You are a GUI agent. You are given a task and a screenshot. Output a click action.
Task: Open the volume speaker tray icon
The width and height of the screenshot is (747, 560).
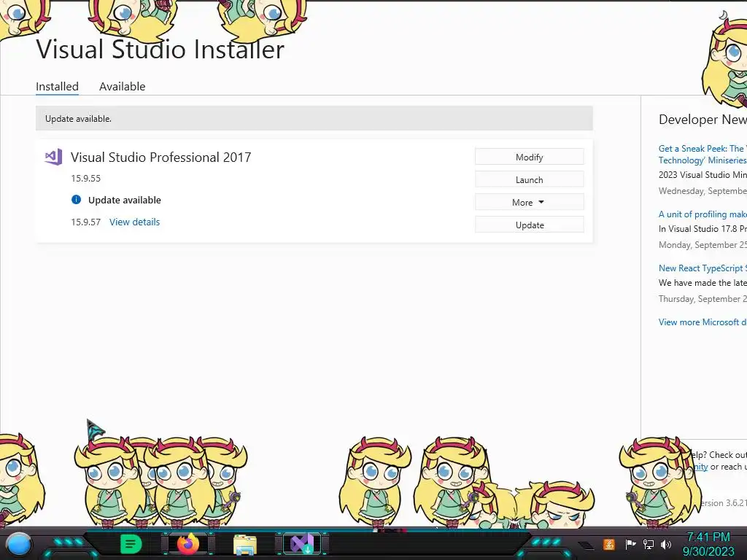[666, 544]
